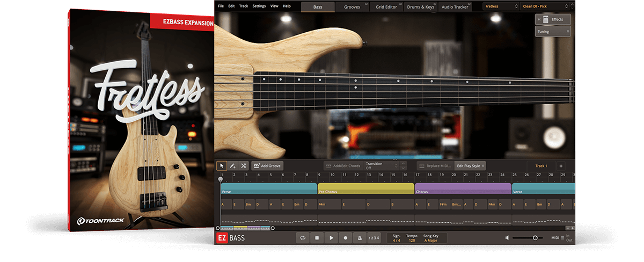Select the Track 1 tab
Viewport: 644px width, 262px height.
[x=541, y=166]
